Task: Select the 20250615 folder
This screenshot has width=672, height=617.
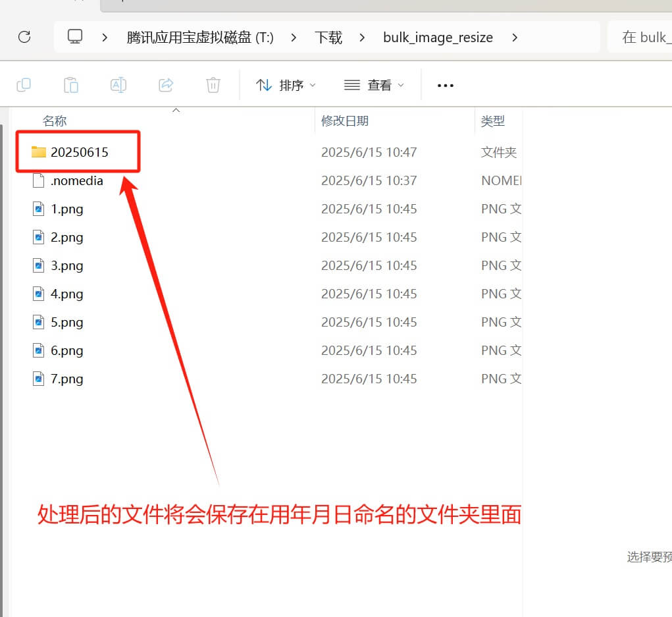Action: (79, 152)
